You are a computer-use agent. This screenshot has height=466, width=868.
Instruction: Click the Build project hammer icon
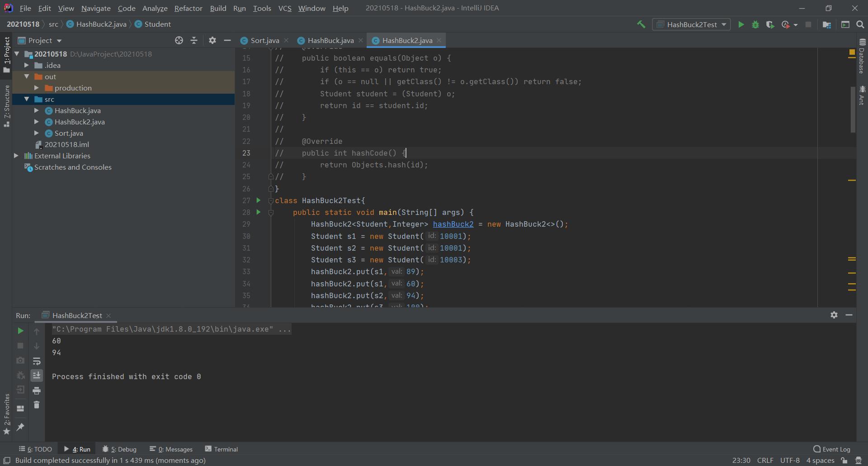[641, 24]
